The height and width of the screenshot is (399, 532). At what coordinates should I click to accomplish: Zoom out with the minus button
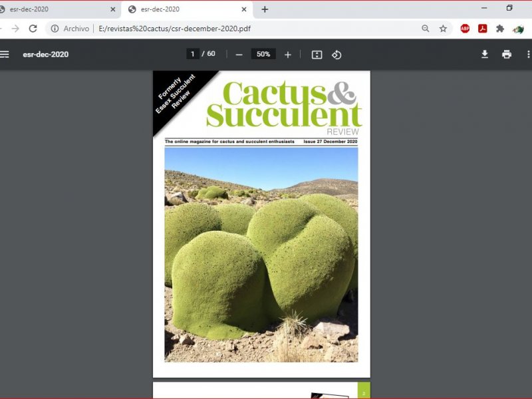point(239,55)
